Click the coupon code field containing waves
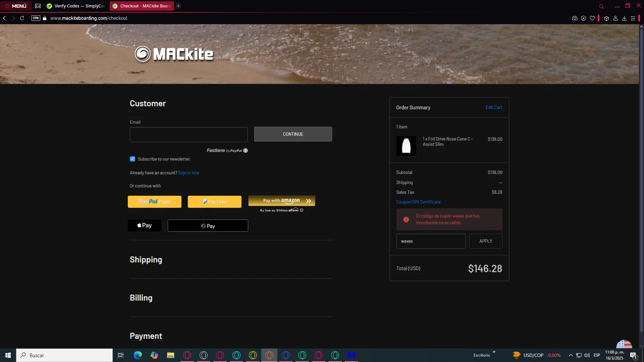The height and width of the screenshot is (362, 644). point(431,241)
